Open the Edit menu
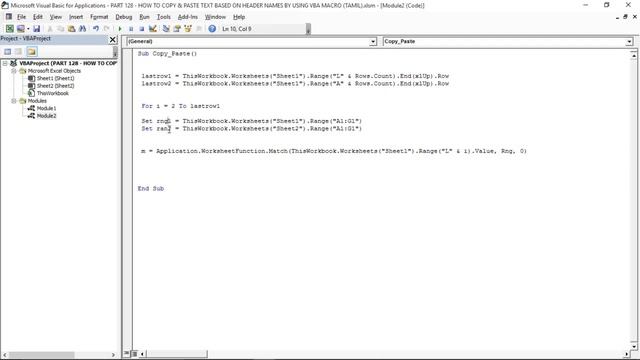The height and width of the screenshot is (360, 640). pos(38,17)
